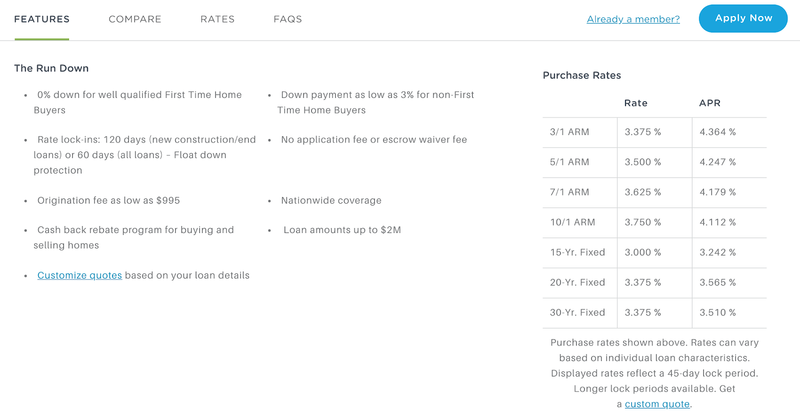800x413 pixels.
Task: Open the Compare tab
Action: point(135,19)
